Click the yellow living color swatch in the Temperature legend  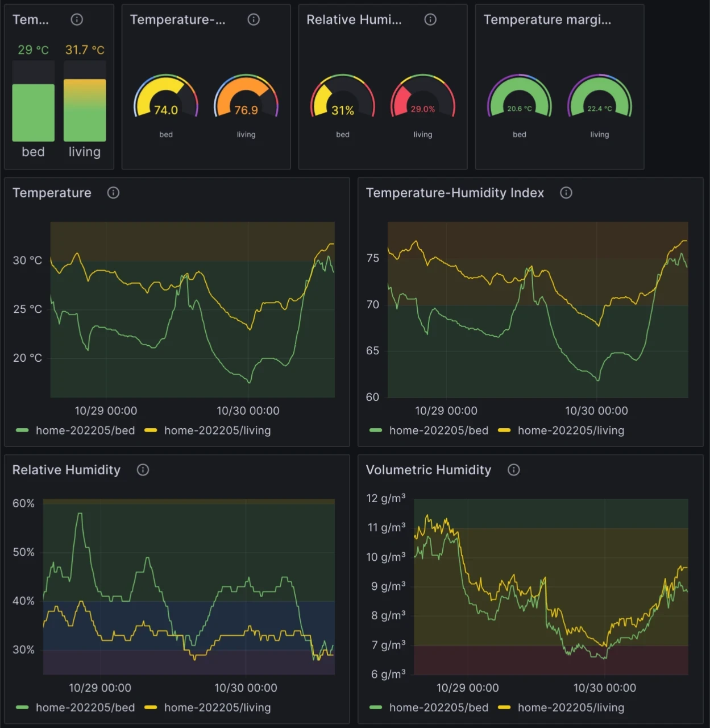pos(151,431)
